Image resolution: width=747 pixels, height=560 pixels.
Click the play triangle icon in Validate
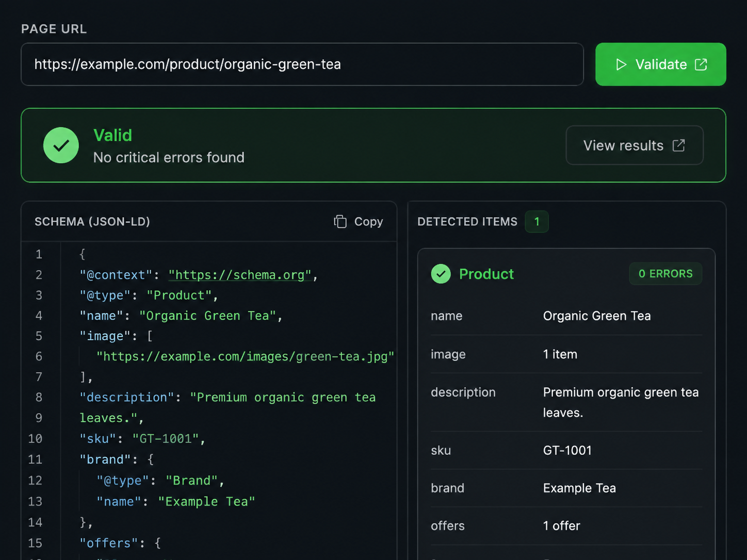coord(621,64)
